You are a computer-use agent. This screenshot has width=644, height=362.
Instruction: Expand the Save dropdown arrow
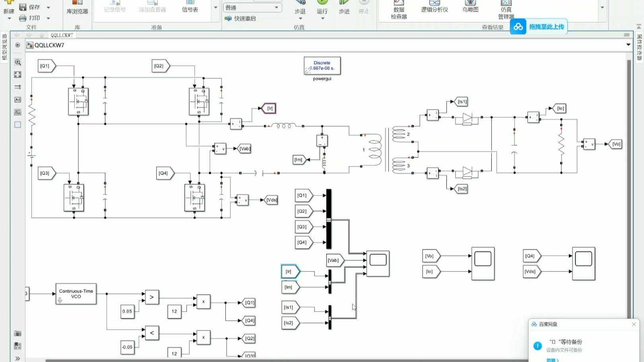(x=48, y=7)
